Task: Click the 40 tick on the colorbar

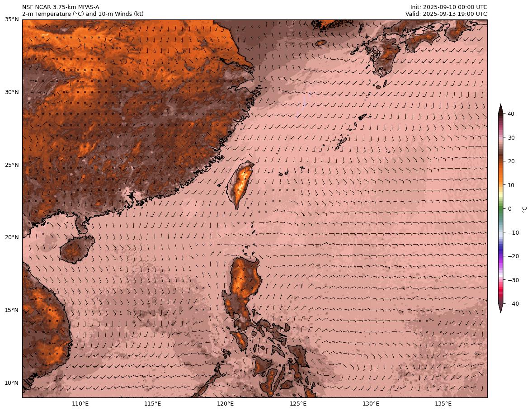Action: pyautogui.click(x=512, y=114)
